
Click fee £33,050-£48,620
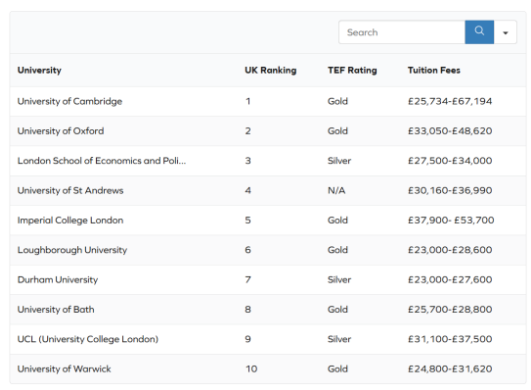(x=450, y=131)
